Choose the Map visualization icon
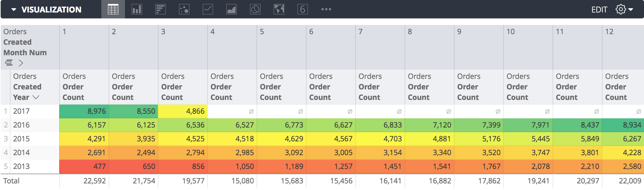 click(x=279, y=9)
